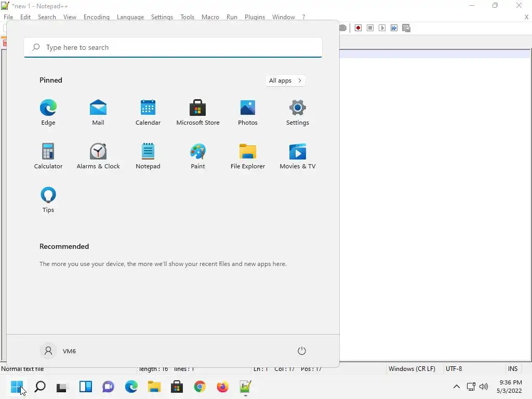Click Stop recording icon in Notepad++ toolbar
This screenshot has width=532, height=399.
coord(370,28)
